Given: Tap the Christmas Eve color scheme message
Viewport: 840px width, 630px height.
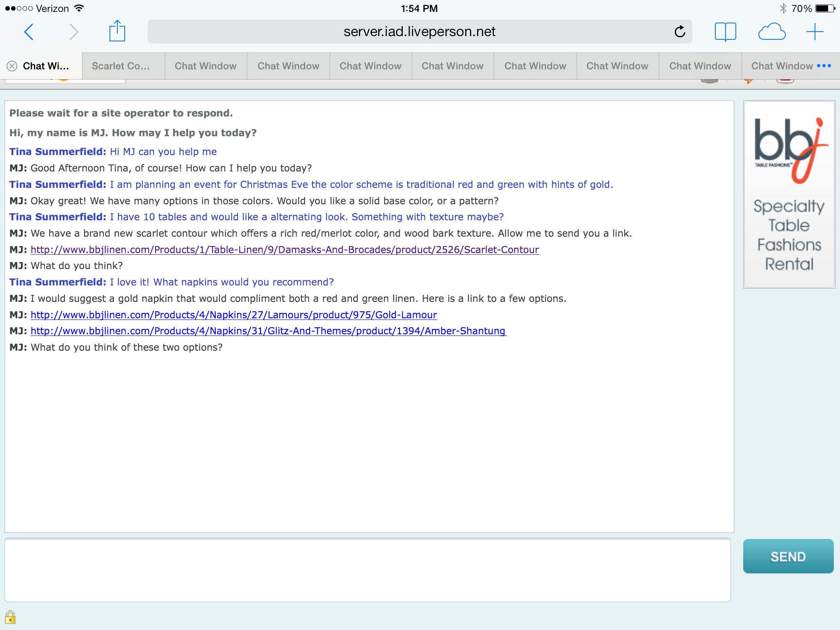Looking at the screenshot, I should (x=361, y=185).
